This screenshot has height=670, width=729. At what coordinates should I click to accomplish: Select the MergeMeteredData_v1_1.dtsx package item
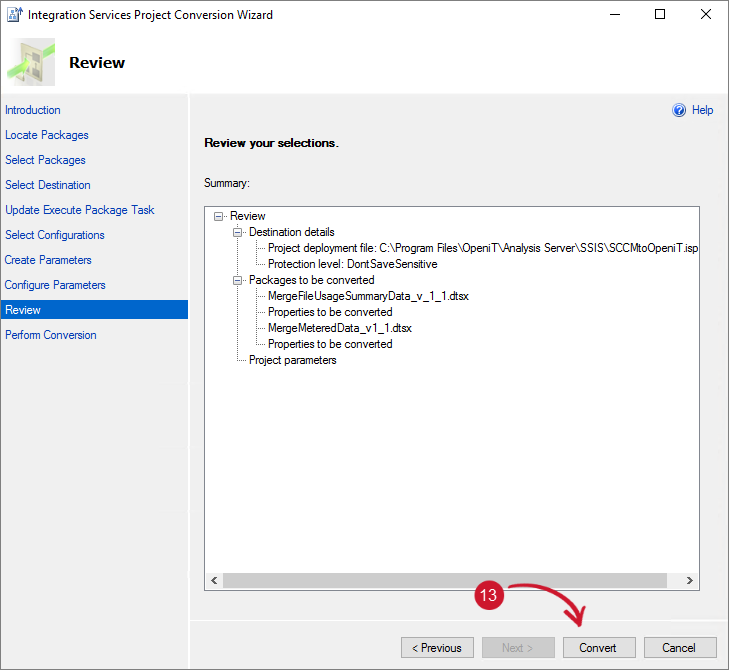(340, 328)
